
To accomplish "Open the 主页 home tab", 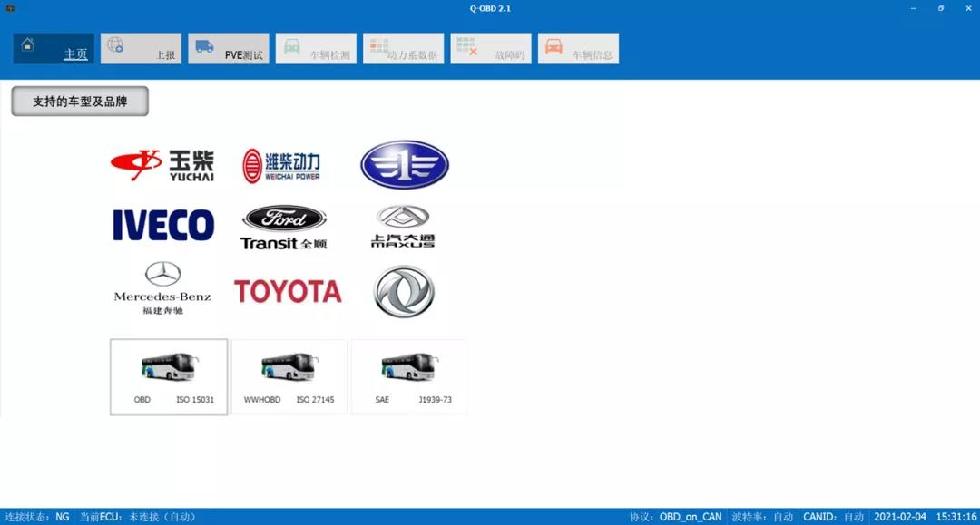I will 55,48.
